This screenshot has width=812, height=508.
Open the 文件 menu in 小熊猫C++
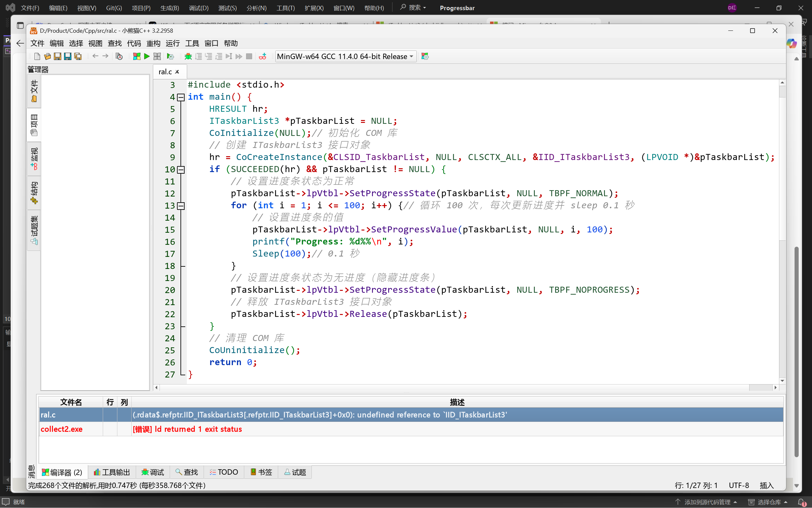coord(37,43)
